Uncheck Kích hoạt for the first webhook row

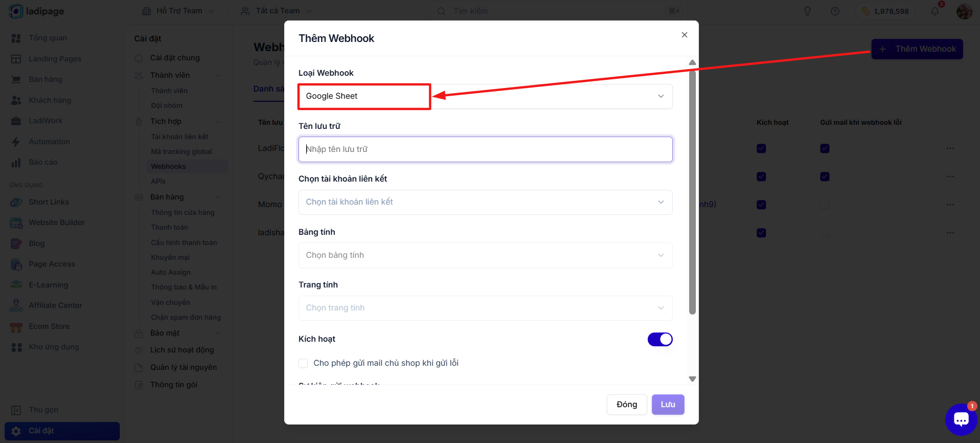click(761, 148)
